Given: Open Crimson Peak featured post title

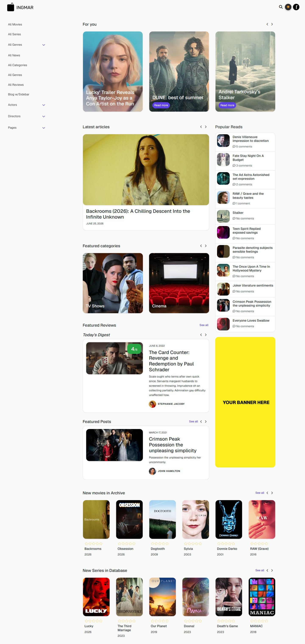Looking at the screenshot, I should [173, 445].
